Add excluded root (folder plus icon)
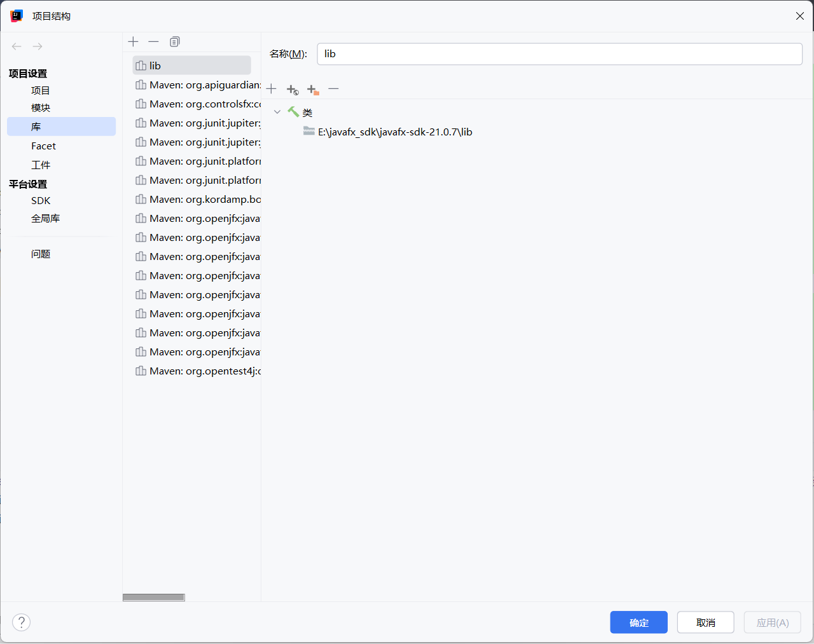 coord(313,90)
